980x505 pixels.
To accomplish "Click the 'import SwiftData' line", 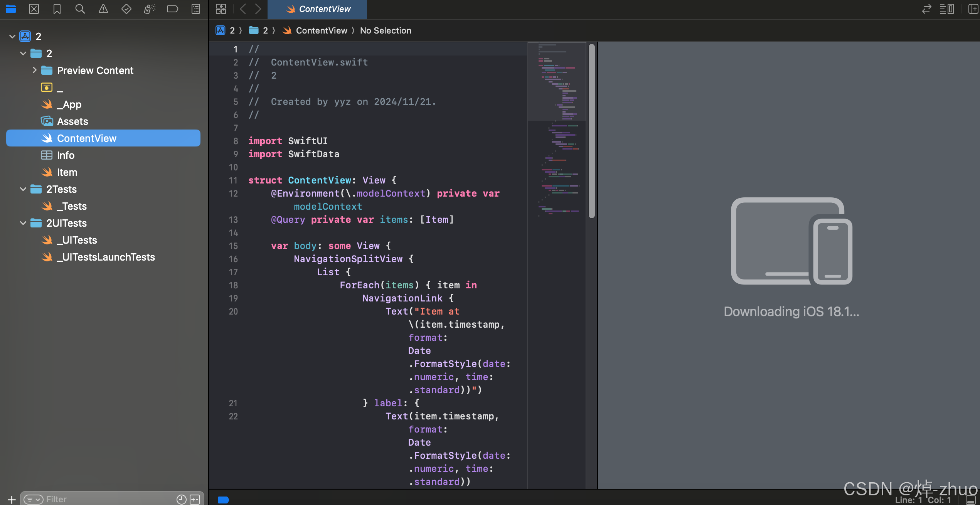I will pos(294,154).
